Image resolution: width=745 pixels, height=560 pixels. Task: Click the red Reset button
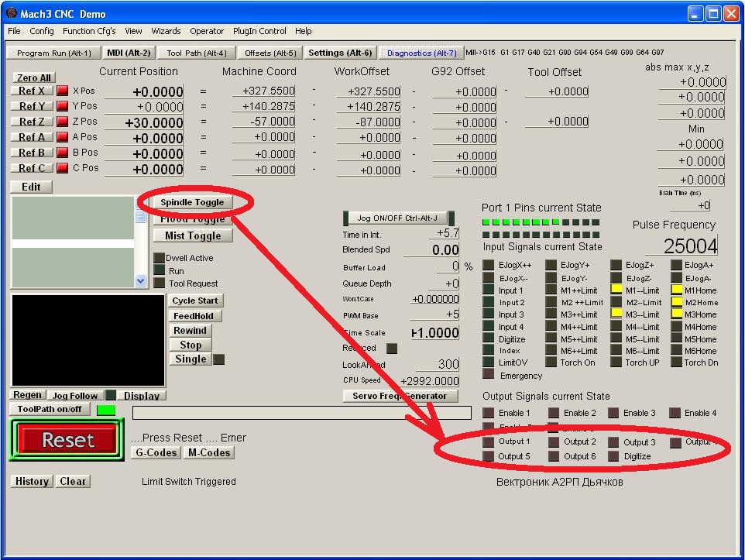[x=67, y=440]
